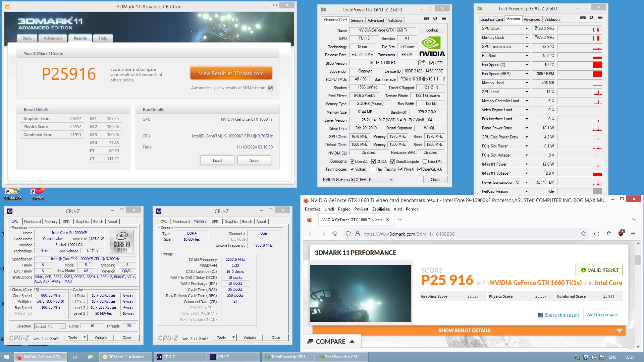Switch to the Basic tab in 3DMark 11

click(x=27, y=38)
